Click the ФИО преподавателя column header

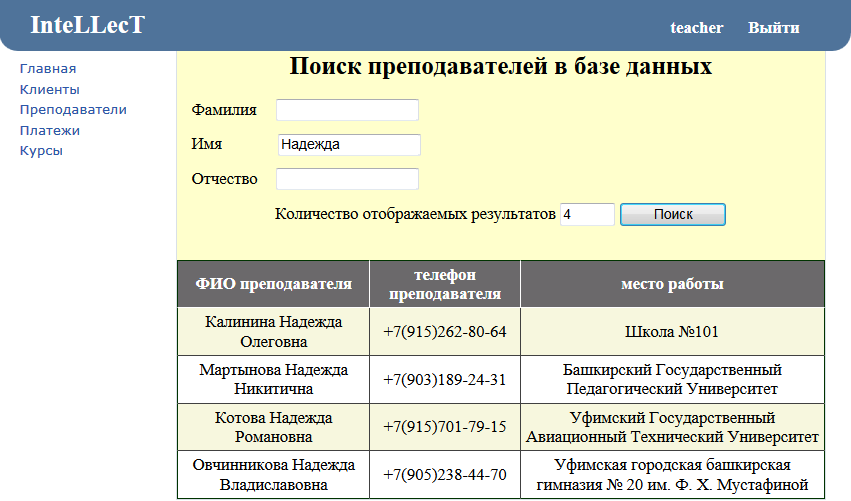pos(274,284)
